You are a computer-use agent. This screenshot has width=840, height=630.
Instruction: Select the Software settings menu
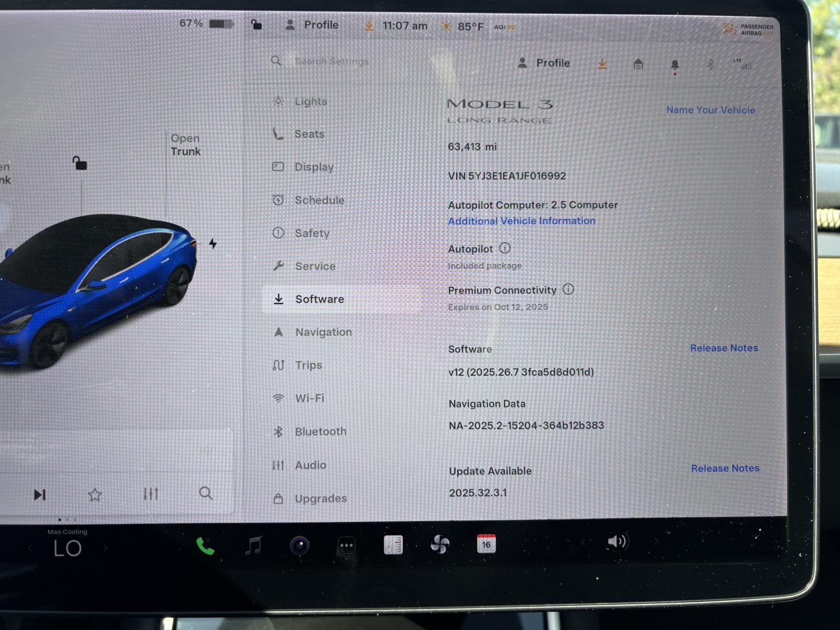pyautogui.click(x=341, y=299)
